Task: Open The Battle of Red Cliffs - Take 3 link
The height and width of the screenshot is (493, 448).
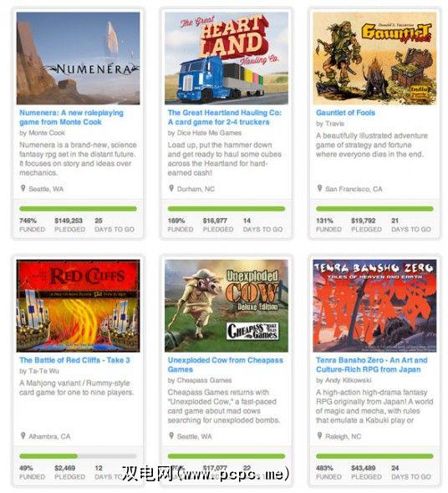Action: (74, 360)
